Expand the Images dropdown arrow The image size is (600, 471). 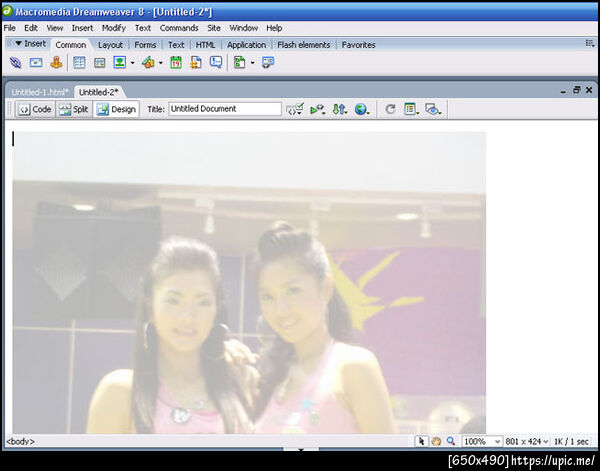coord(132,63)
